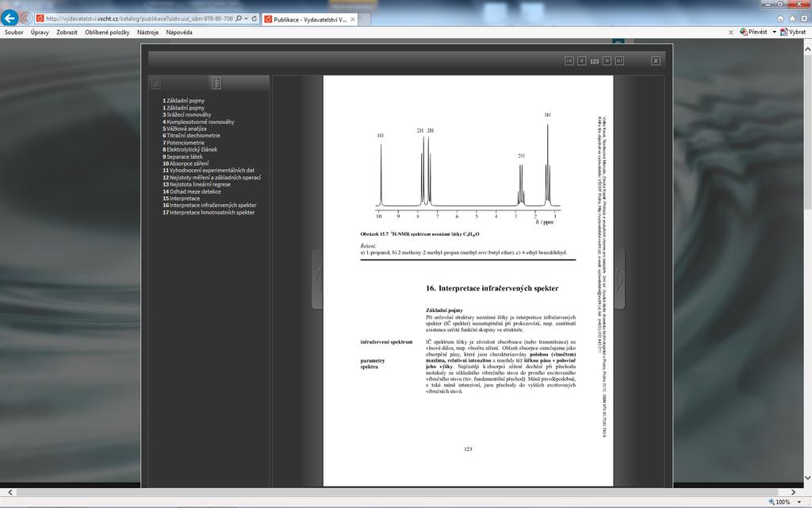Open chapter 15 Interpretace
Viewport: 812px width, 508px height.
pos(181,198)
